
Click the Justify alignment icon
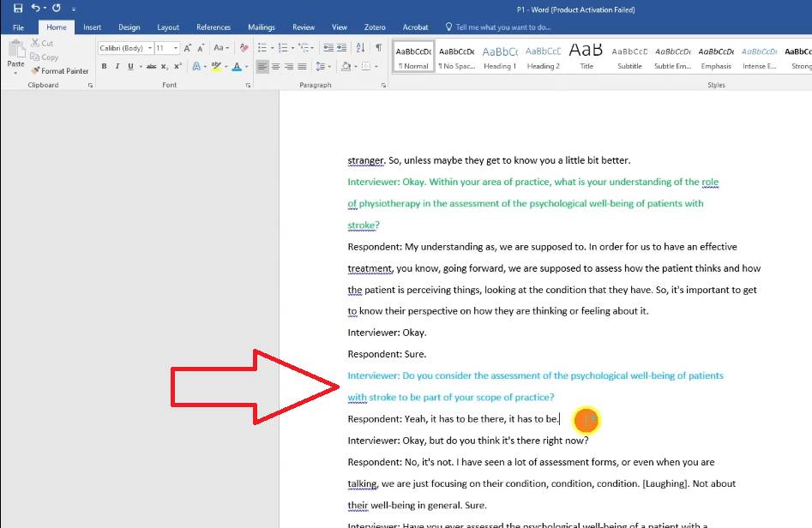click(302, 67)
